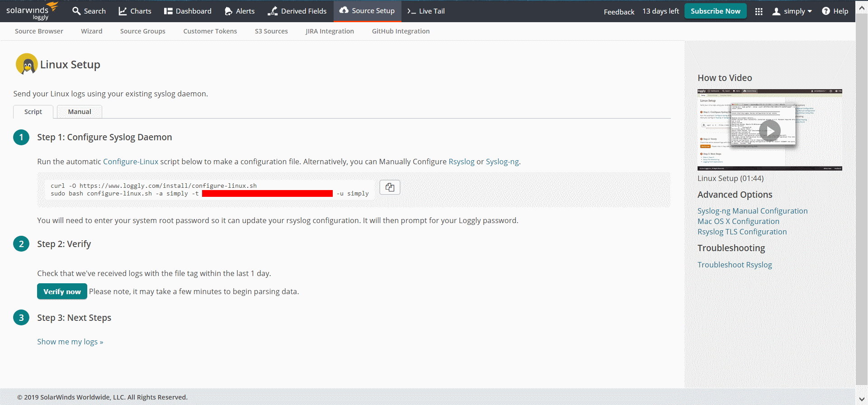Viewport: 868px width, 405px height.
Task: Open Syslog-ng Manual Configuration link
Action: (x=752, y=211)
